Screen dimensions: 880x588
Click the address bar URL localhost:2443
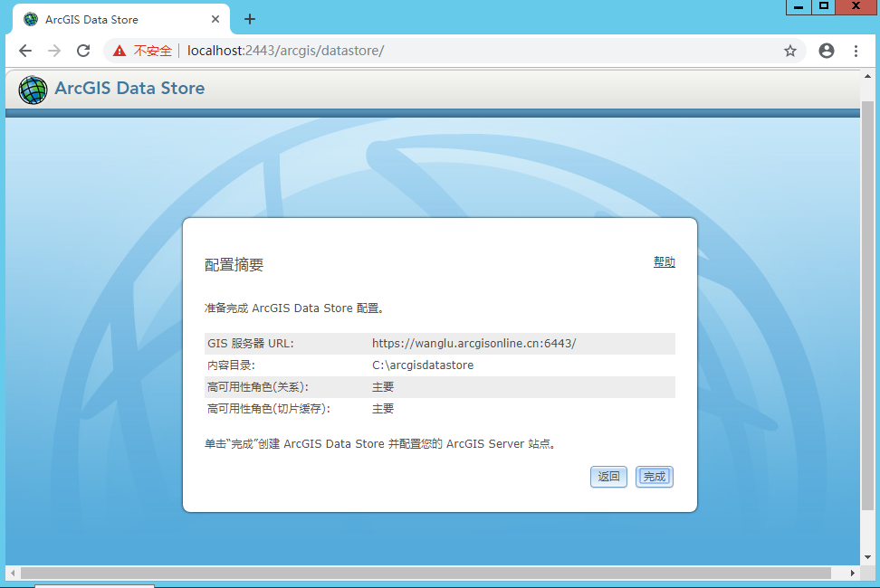coord(286,51)
